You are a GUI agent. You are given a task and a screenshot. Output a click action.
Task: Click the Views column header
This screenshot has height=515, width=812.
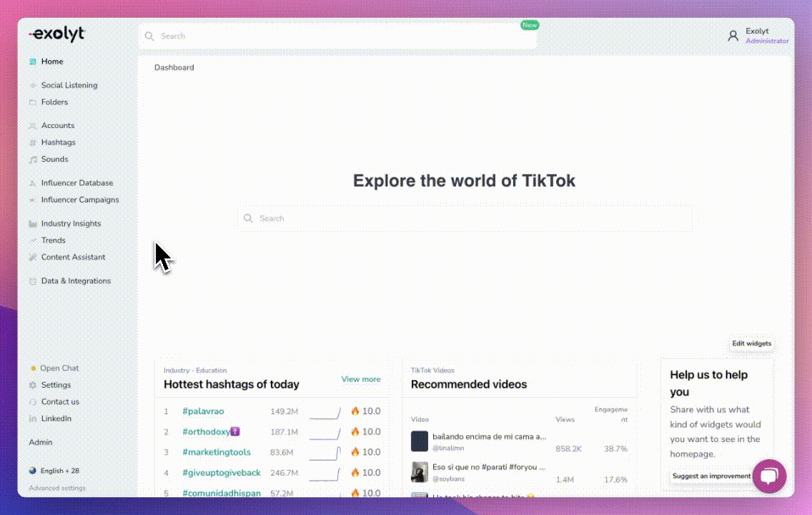[x=565, y=420]
